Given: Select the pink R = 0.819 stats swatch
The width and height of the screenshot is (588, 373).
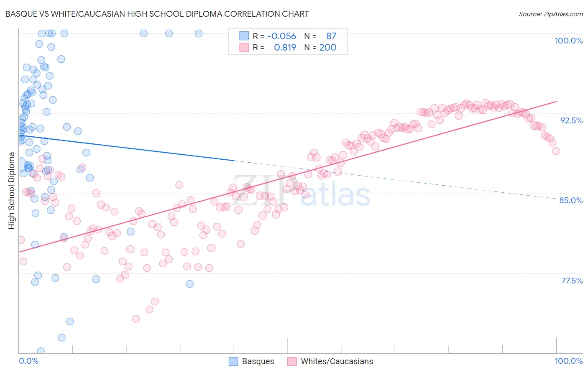Looking at the screenshot, I should point(244,47).
